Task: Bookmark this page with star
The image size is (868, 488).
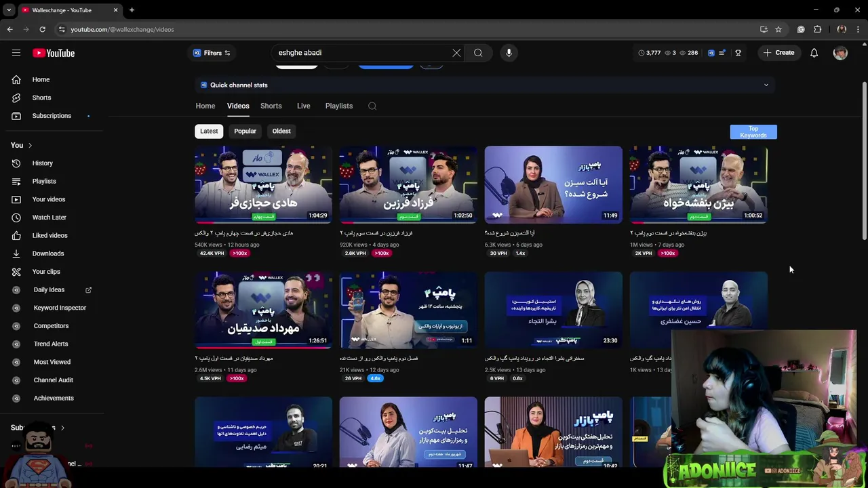Action: pyautogui.click(x=778, y=29)
